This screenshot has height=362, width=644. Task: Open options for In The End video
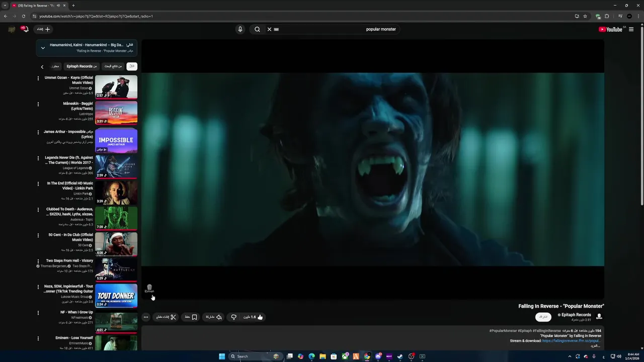pyautogui.click(x=38, y=184)
